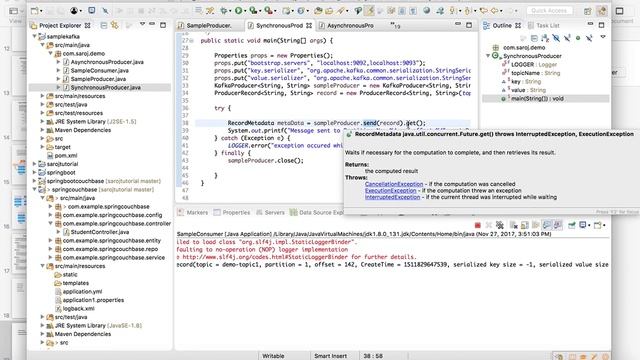The width and height of the screenshot is (640, 360).
Task: Open Project Explorer view menu triangle
Action: click(142, 24)
